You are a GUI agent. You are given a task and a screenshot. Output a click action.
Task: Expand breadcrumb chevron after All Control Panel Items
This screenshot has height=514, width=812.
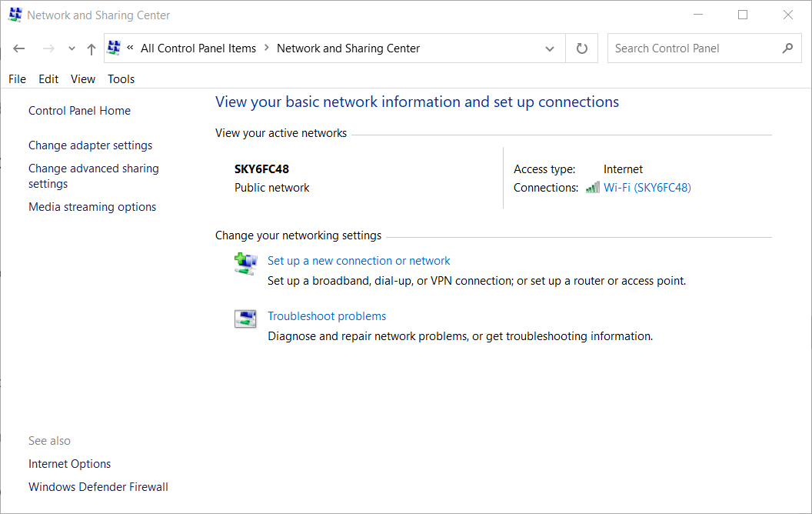267,48
